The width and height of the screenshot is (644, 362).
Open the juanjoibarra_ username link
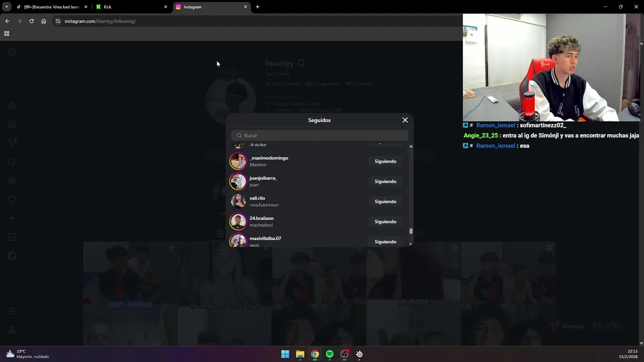point(263,178)
